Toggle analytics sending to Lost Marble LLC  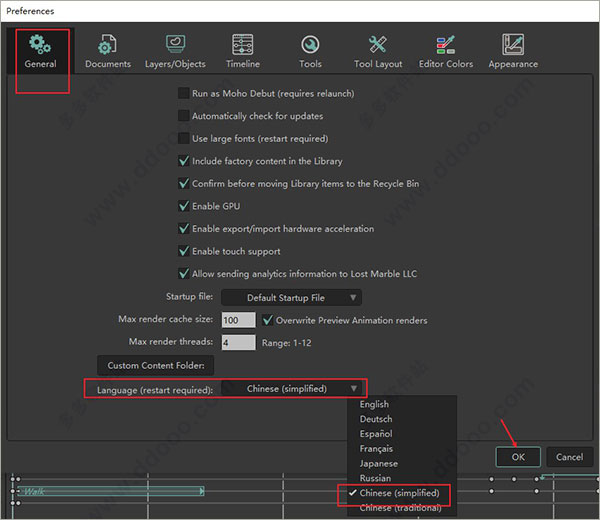pos(184,274)
